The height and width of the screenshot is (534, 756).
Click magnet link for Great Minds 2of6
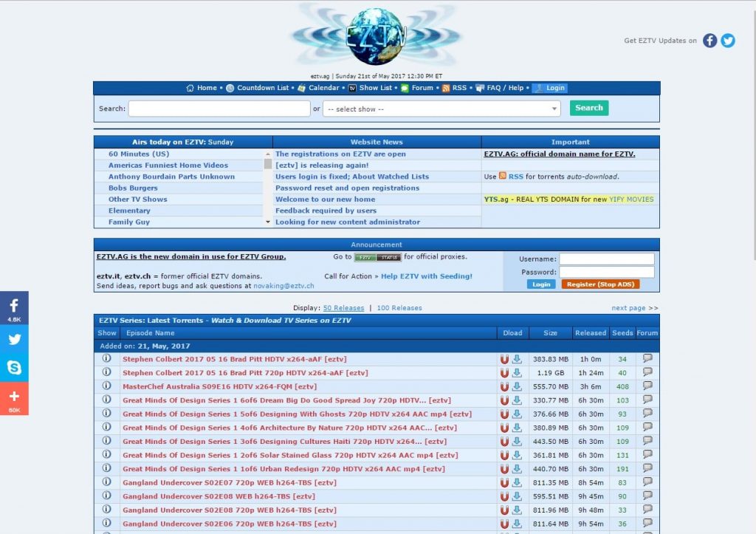point(504,456)
